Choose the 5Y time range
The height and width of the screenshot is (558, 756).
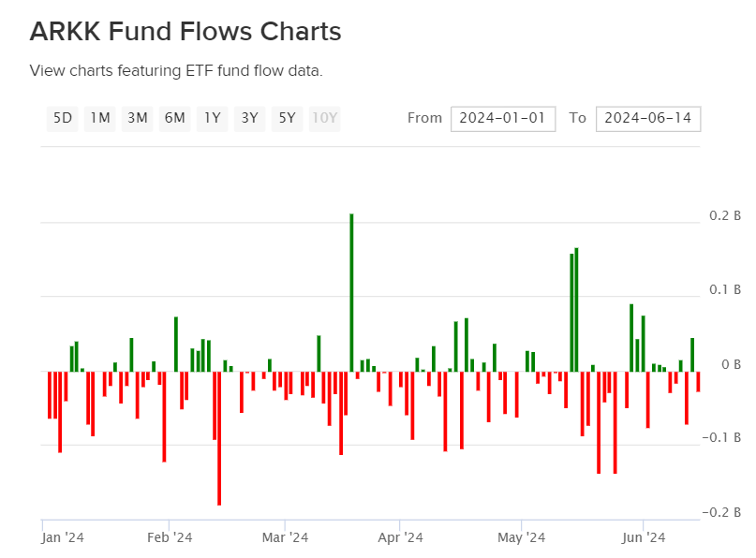click(x=287, y=118)
